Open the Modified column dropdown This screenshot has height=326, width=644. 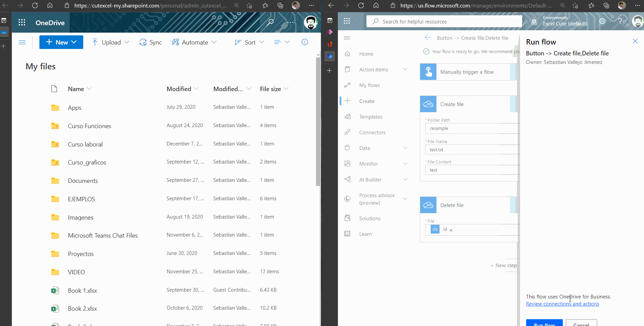(x=196, y=89)
